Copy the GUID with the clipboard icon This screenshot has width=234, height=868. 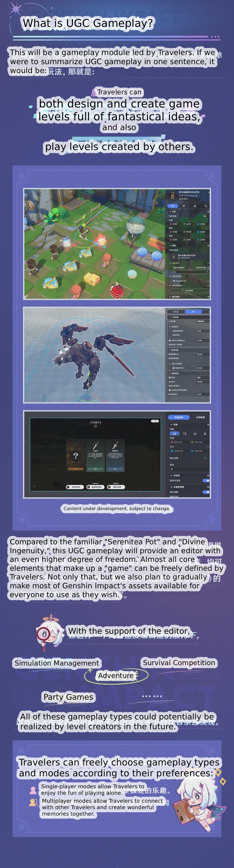(x=196, y=196)
